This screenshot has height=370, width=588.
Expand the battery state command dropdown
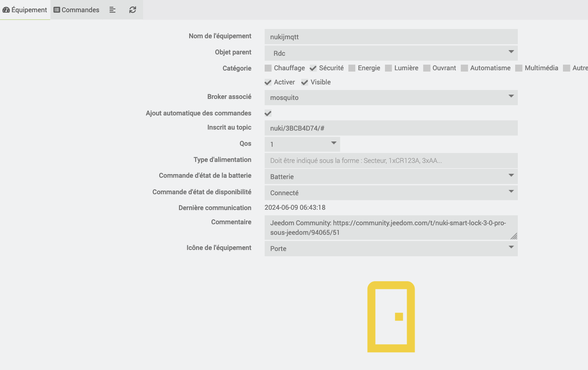click(391, 176)
